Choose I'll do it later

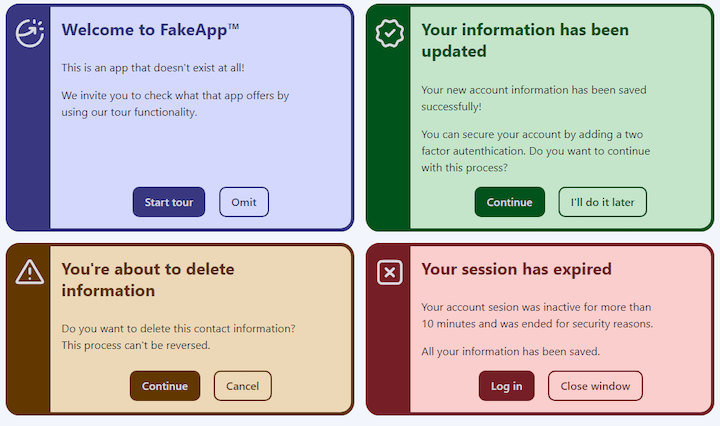pyautogui.click(x=602, y=202)
